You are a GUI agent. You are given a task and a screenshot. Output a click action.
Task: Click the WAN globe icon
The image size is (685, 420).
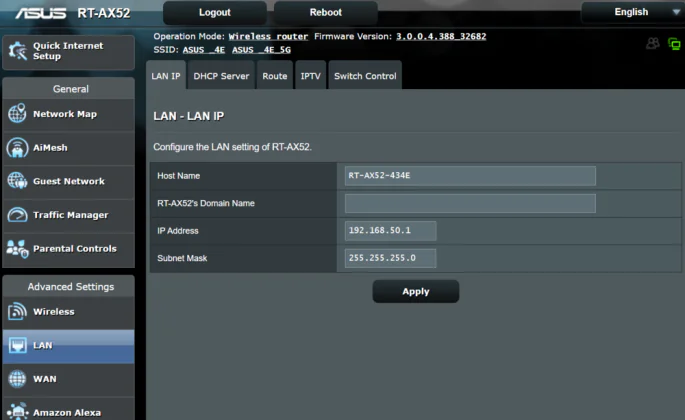[17, 379]
